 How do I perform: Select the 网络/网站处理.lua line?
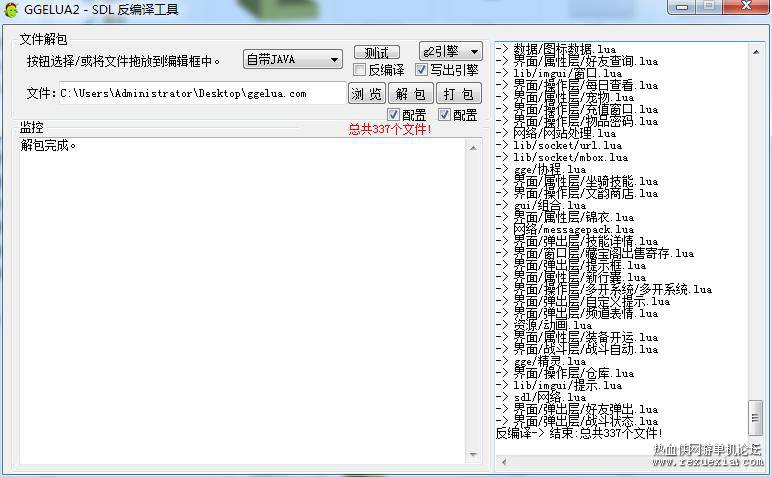click(556, 133)
